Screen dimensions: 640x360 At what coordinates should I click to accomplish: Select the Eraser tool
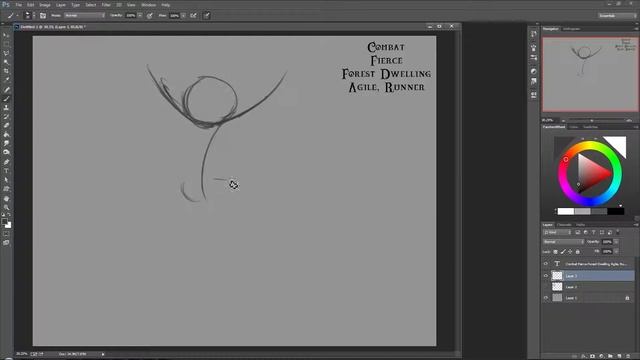[x=6, y=126]
